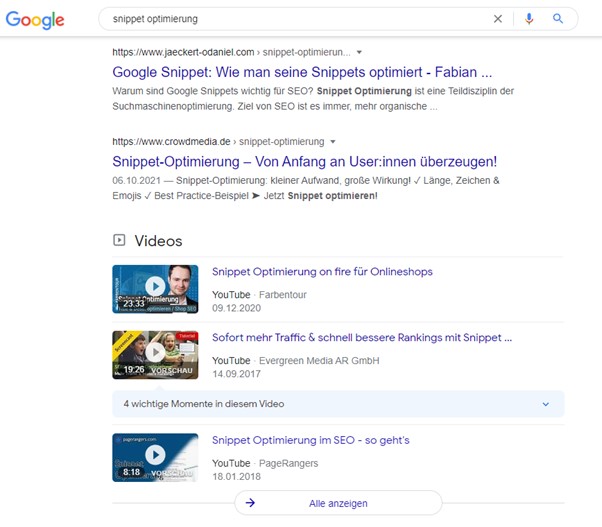Play the PageRangers video thumbnail
Viewport: 602px width, 527px height.
[154, 456]
